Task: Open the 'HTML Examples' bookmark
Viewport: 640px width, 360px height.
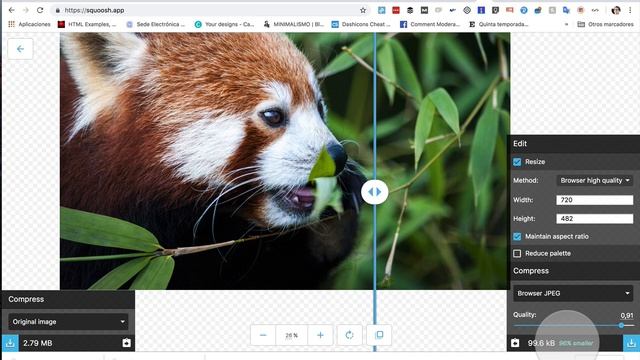Action: click(87, 24)
